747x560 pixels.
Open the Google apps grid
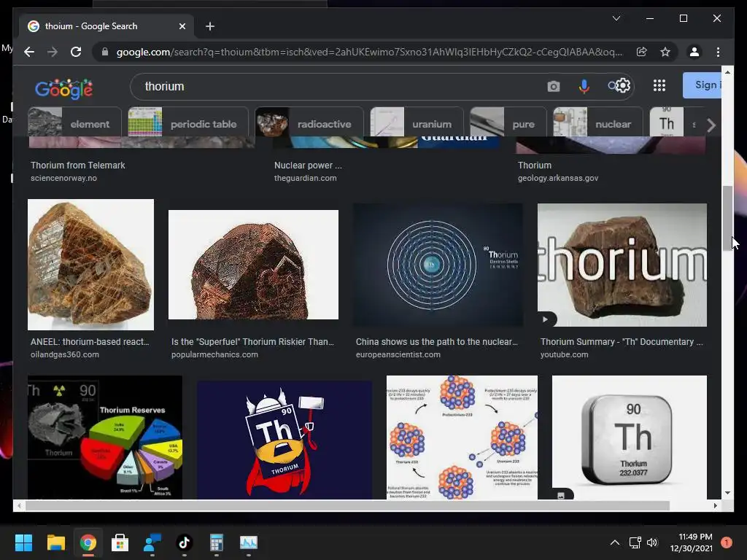[659, 86]
